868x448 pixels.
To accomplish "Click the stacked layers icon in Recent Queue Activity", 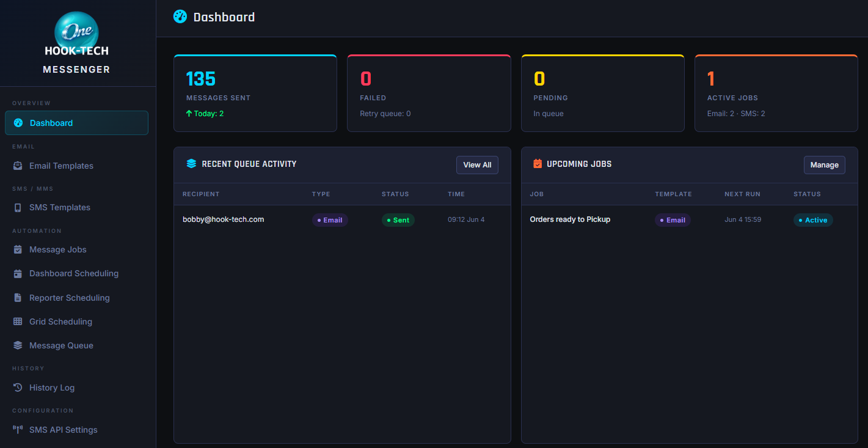I will [x=191, y=164].
